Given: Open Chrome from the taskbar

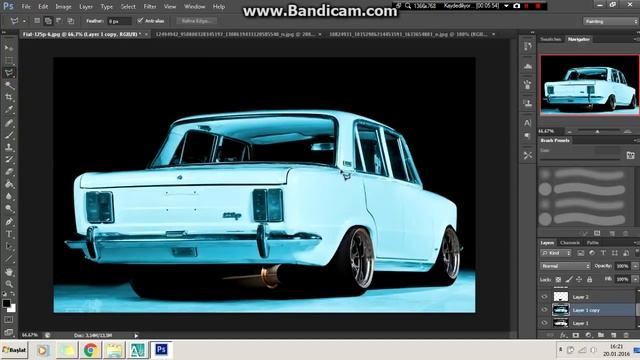Looking at the screenshot, I should pos(91,350).
